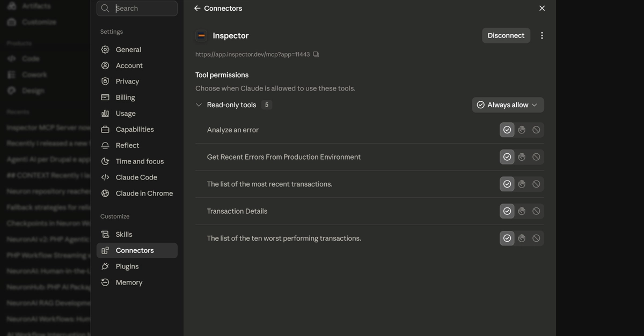
Task: Block the Get Recent Errors tool
Action: (536, 157)
